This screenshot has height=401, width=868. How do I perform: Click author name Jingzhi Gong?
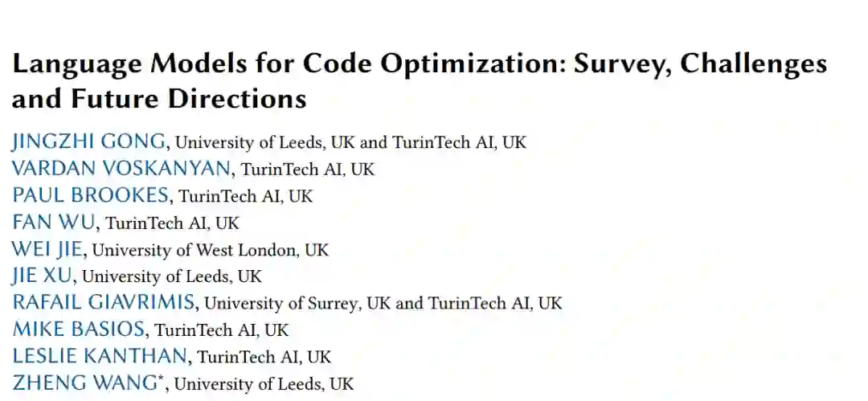89,142
